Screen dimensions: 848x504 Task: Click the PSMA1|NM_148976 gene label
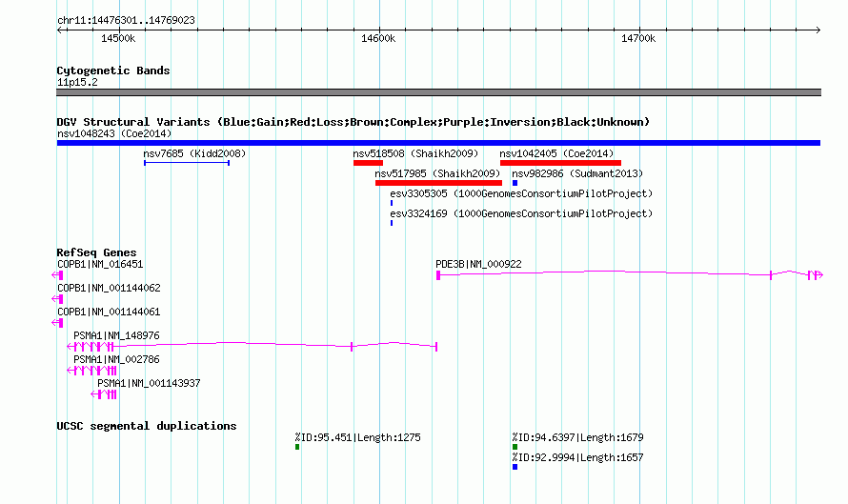pyautogui.click(x=116, y=335)
